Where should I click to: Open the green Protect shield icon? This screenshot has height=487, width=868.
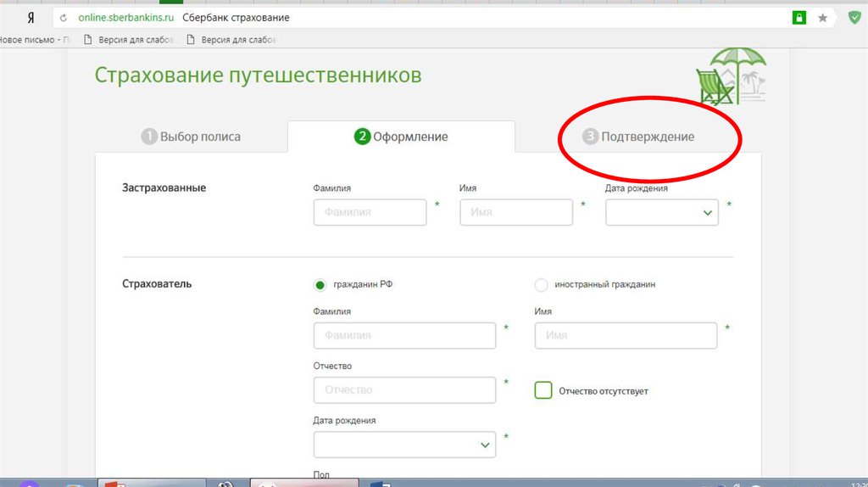(854, 18)
